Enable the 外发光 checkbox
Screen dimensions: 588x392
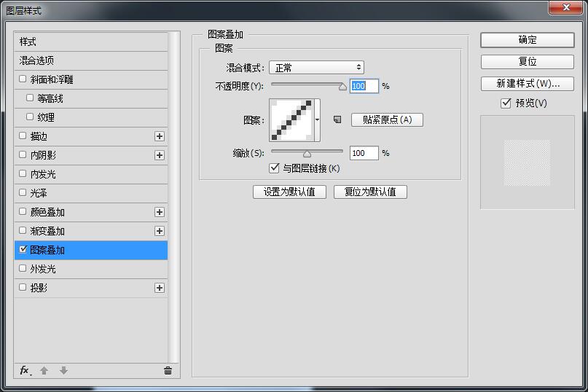tap(23, 268)
